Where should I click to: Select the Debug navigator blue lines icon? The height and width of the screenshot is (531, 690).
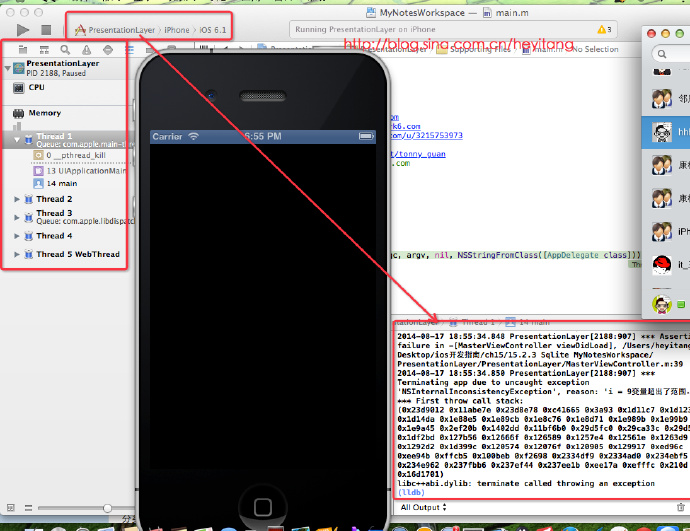pos(129,49)
